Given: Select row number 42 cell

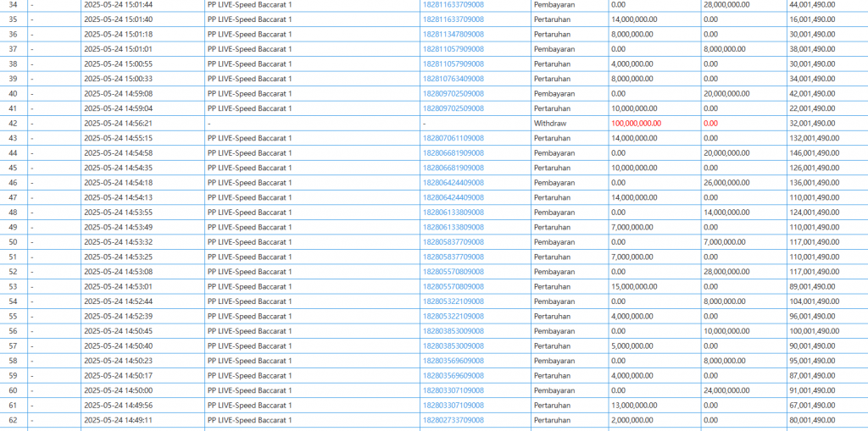Looking at the screenshot, I should coord(14,124).
